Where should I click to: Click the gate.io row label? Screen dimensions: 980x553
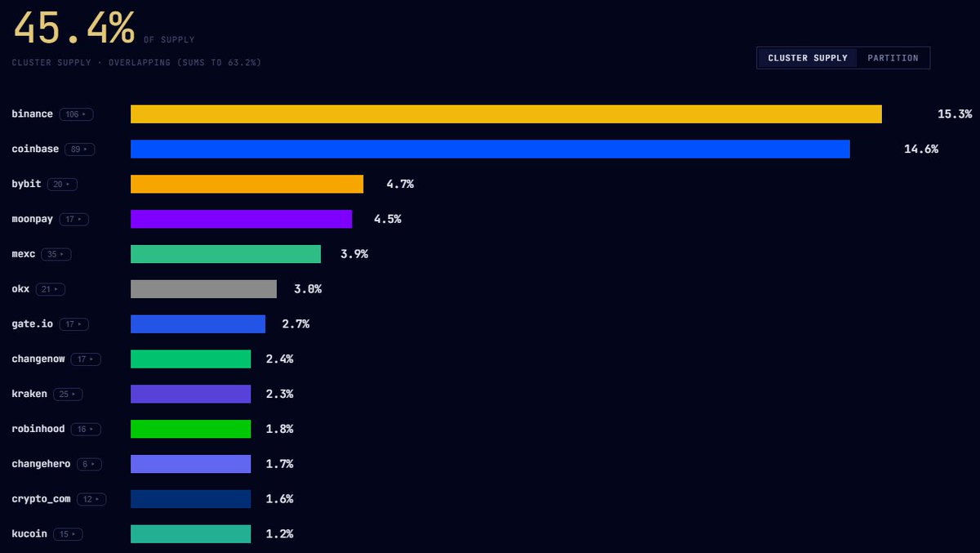[x=33, y=324]
